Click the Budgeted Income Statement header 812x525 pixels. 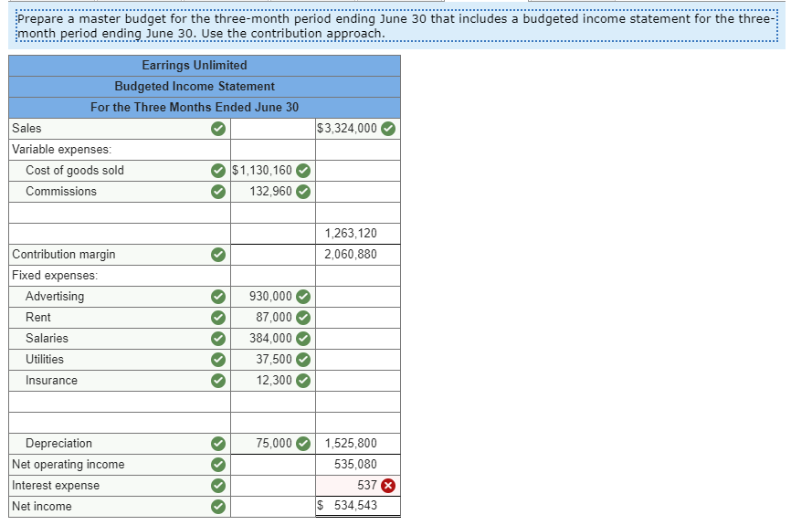[205, 87]
